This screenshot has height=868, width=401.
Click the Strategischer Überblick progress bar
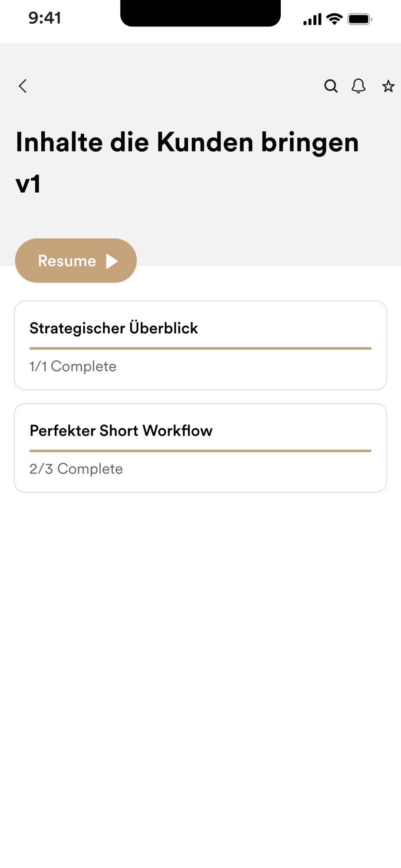pos(200,348)
